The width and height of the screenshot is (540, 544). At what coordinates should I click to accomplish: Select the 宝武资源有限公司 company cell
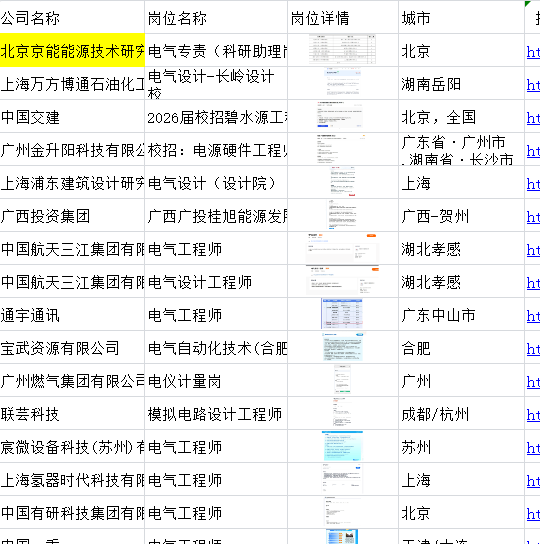[72, 347]
